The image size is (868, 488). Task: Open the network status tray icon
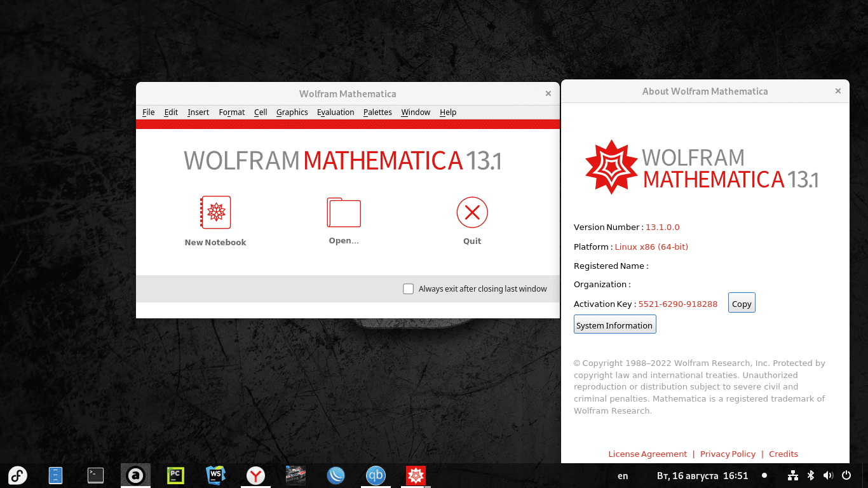(792, 475)
